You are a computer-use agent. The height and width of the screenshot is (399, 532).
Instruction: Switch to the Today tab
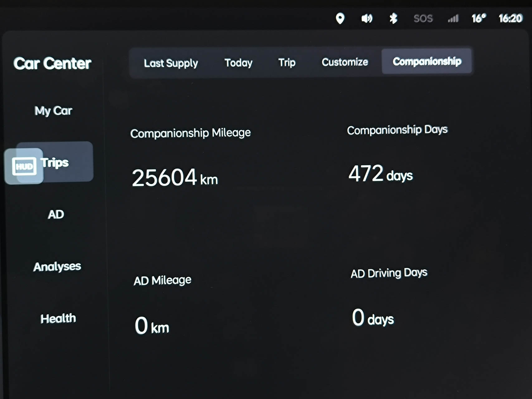click(238, 63)
